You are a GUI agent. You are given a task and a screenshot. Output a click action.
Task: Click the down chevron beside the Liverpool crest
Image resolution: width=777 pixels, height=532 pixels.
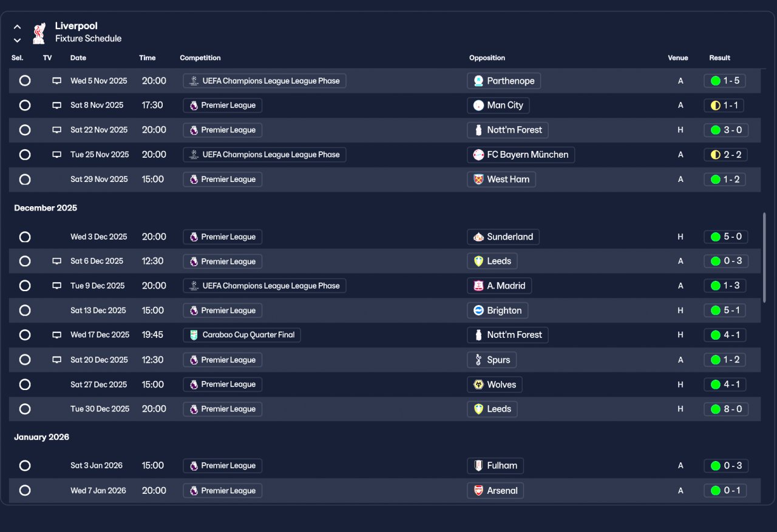[x=18, y=40]
